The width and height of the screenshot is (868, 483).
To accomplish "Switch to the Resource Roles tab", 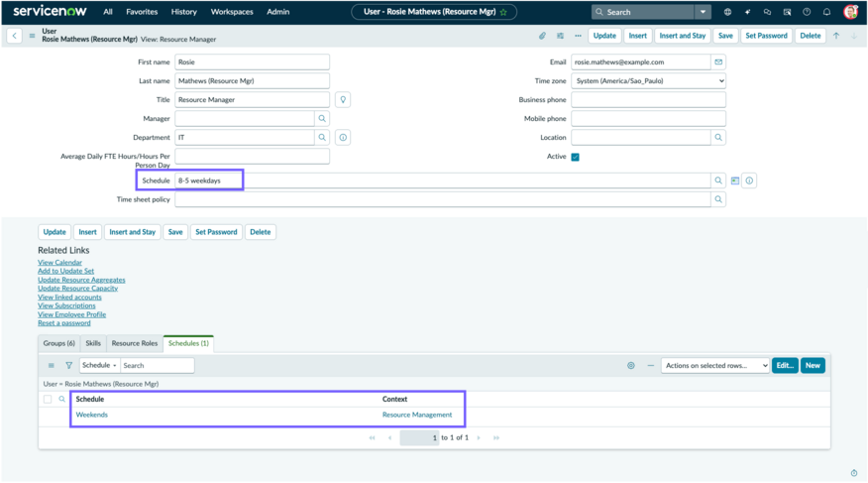I will coord(135,343).
